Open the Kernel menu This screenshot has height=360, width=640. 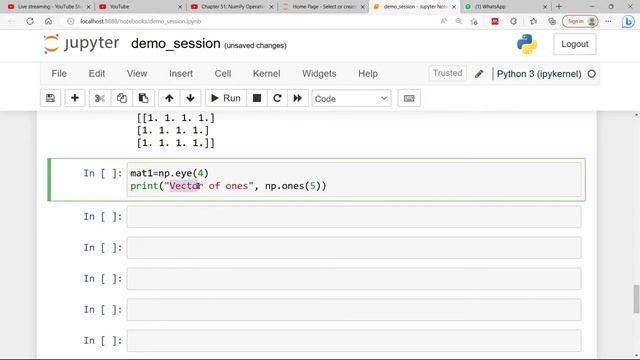click(267, 73)
